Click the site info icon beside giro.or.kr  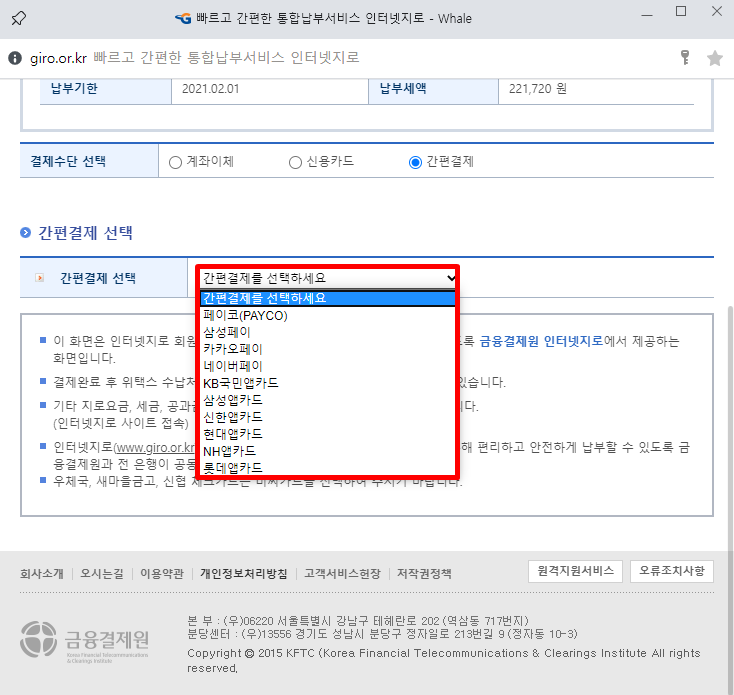click(15, 58)
